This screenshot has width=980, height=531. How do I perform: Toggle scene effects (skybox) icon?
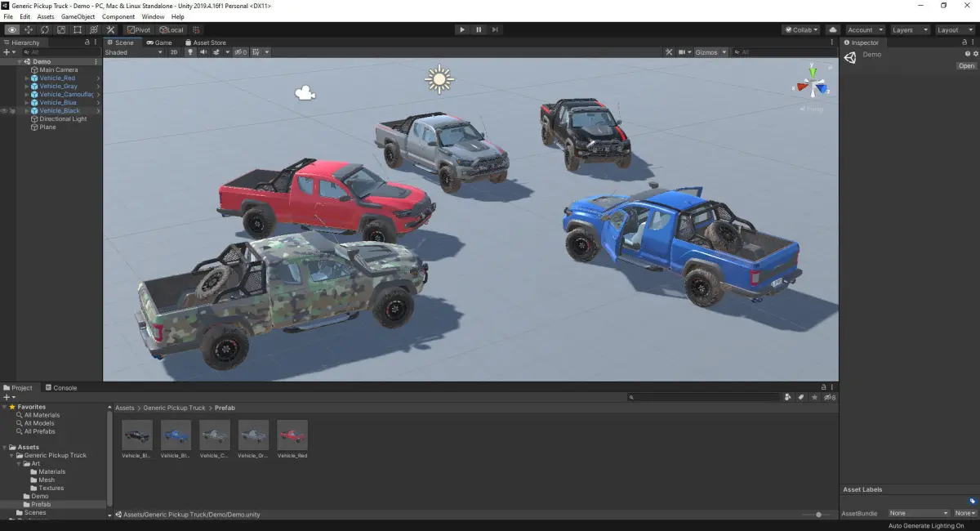217,52
